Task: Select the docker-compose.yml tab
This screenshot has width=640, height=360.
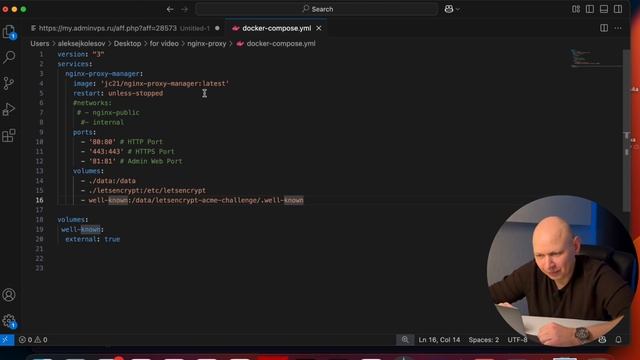Action: pos(276,28)
